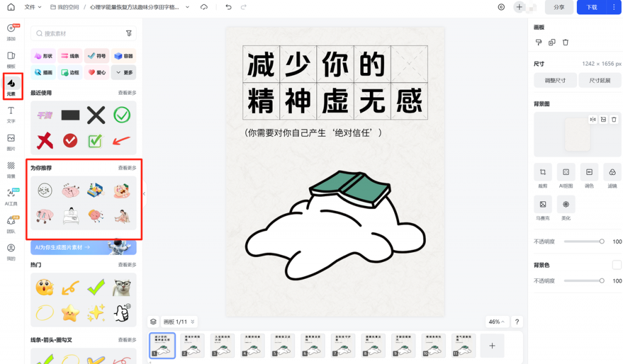
Task: Insert the black X mark element
Action: 96,115
